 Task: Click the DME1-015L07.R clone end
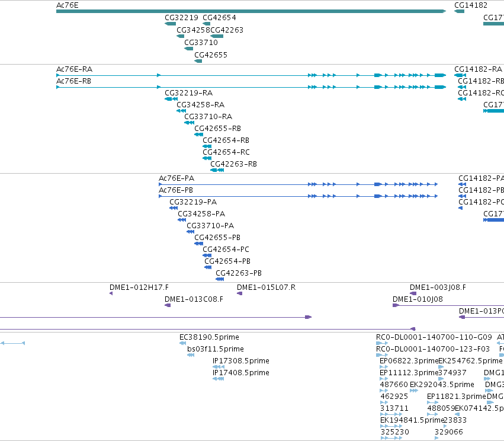[x=239, y=293]
